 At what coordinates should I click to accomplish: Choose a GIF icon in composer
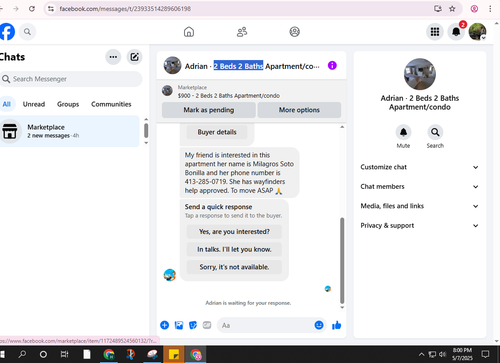tap(207, 325)
